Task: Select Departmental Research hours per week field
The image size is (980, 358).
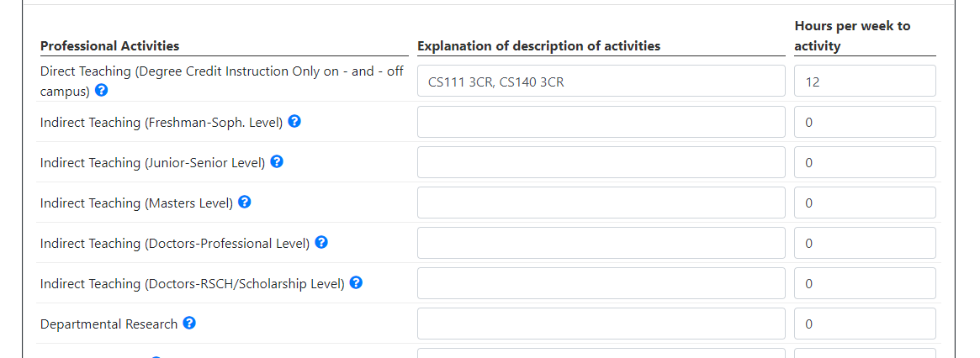Action: click(864, 324)
